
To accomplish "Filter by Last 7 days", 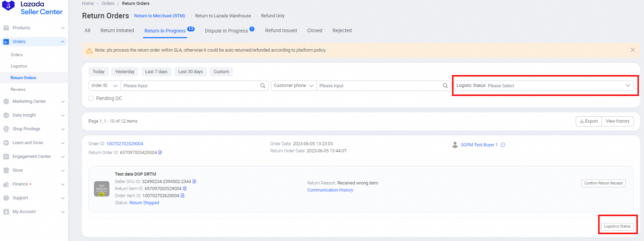I will (156, 72).
